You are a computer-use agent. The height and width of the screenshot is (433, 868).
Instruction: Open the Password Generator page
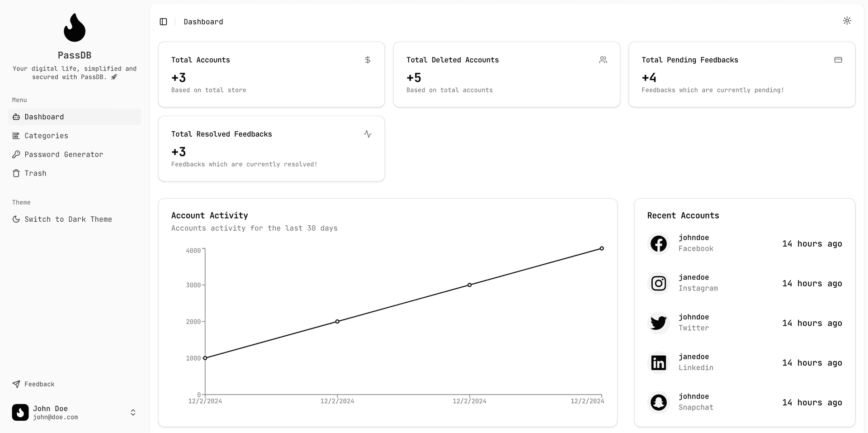pyautogui.click(x=64, y=155)
